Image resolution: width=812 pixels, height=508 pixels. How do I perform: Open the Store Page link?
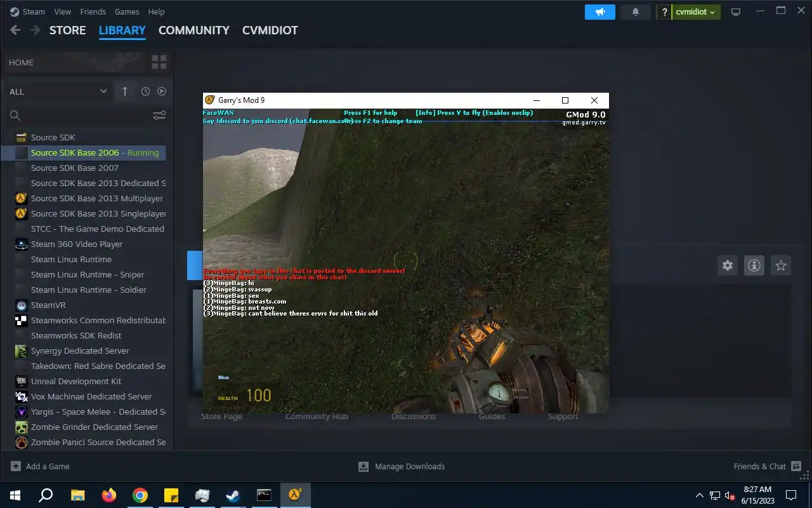pos(221,417)
